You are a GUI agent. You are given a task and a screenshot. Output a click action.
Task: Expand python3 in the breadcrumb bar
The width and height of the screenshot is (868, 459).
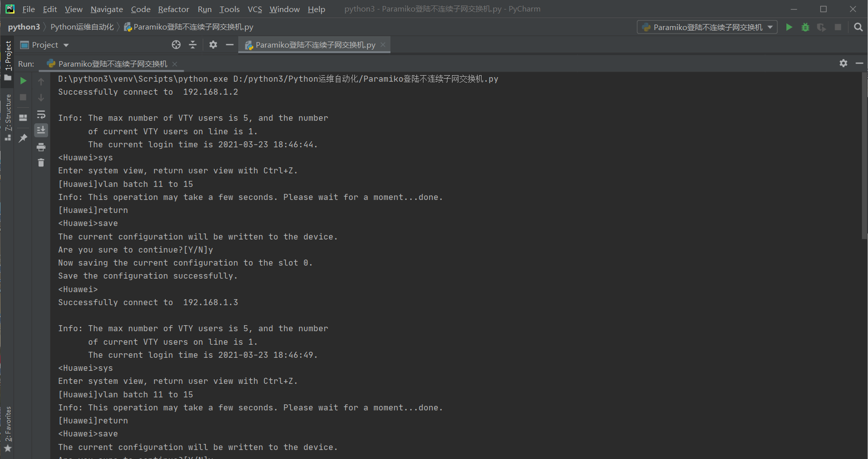point(24,27)
